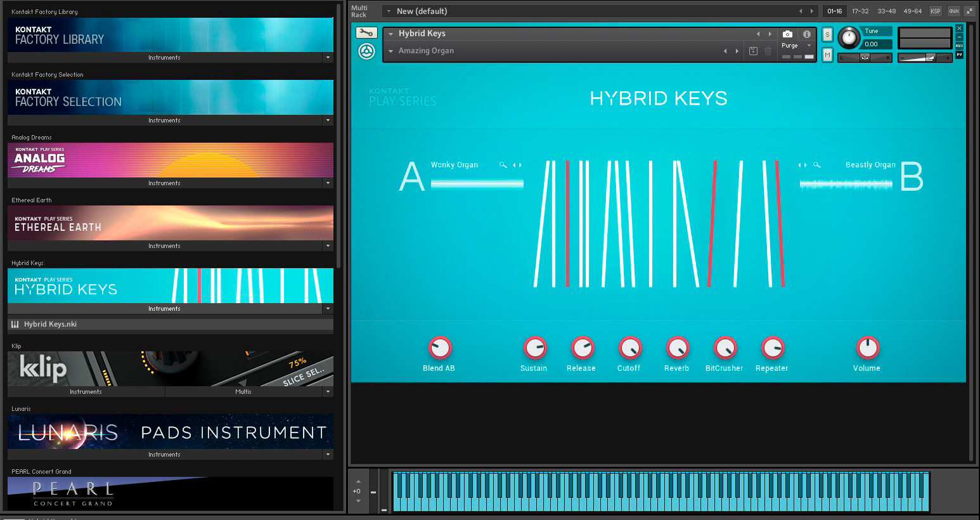Step through layer B sounds
Screen dimensions: 980x520
[803, 165]
